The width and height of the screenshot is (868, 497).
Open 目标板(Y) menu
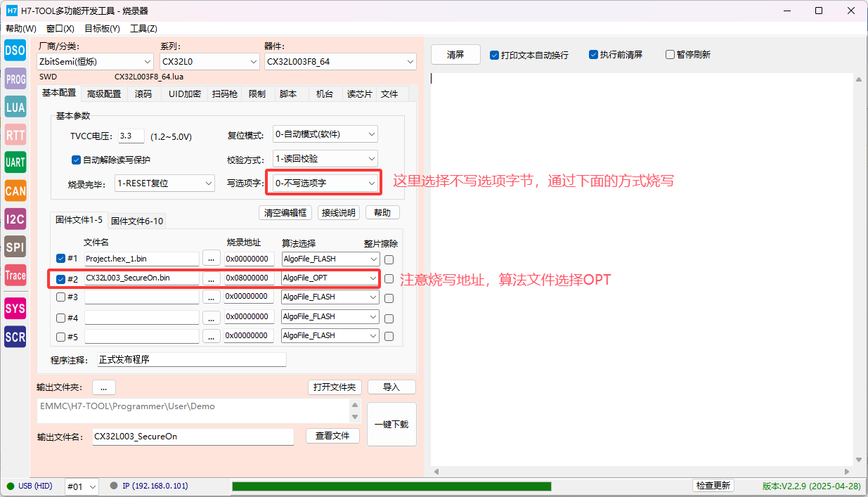pos(102,29)
